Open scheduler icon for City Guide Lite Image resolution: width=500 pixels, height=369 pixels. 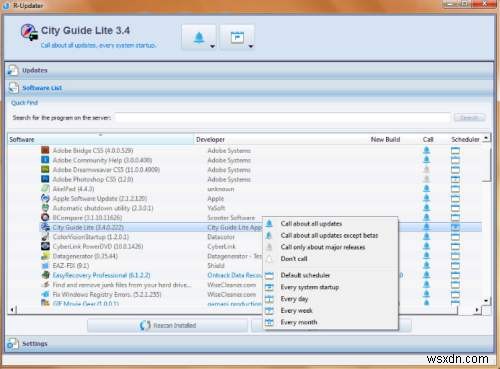coord(455,227)
